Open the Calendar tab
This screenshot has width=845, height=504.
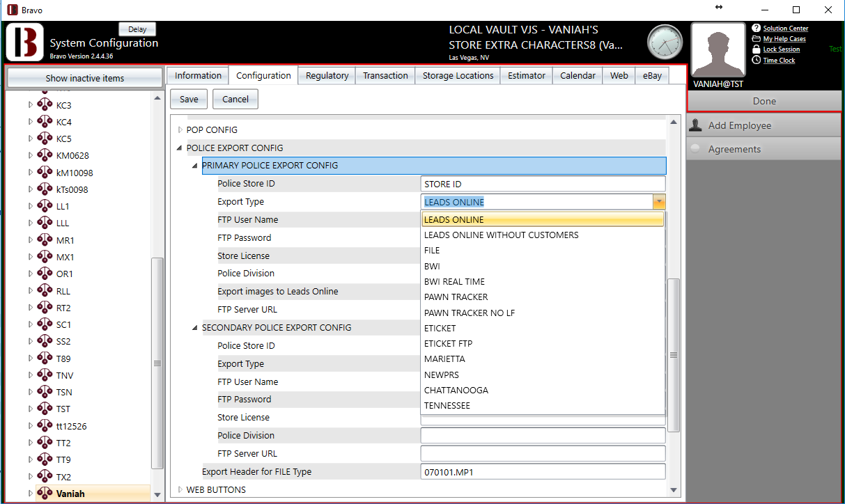pos(577,75)
